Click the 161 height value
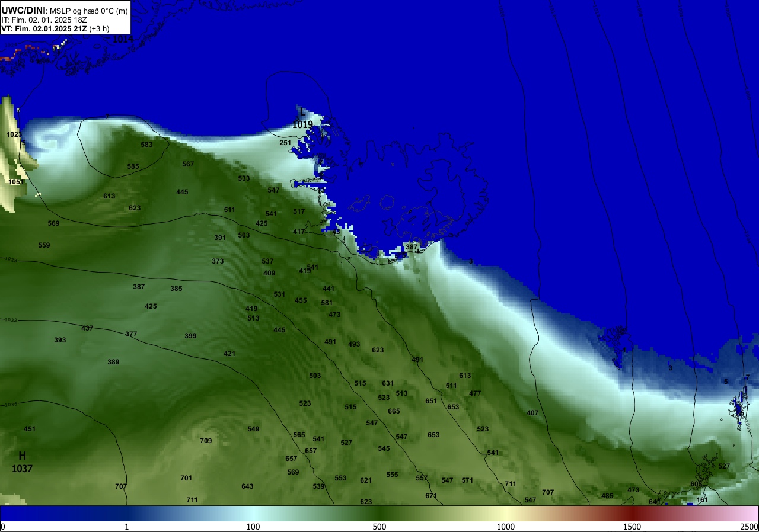The height and width of the screenshot is (532, 759). coord(702,500)
